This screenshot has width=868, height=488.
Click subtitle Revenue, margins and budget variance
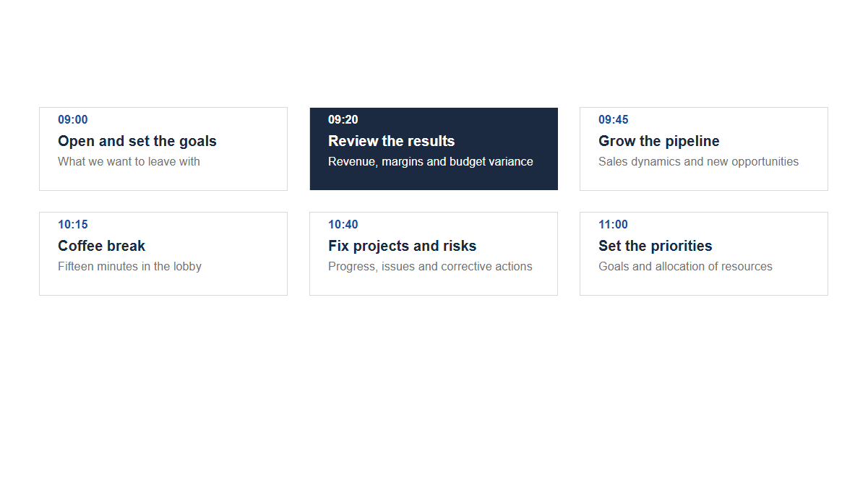coord(431,162)
